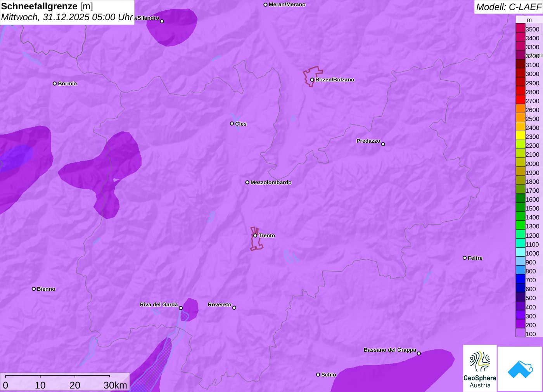Click the Schio marker dot
The height and width of the screenshot is (392, 543).
pyautogui.click(x=318, y=375)
